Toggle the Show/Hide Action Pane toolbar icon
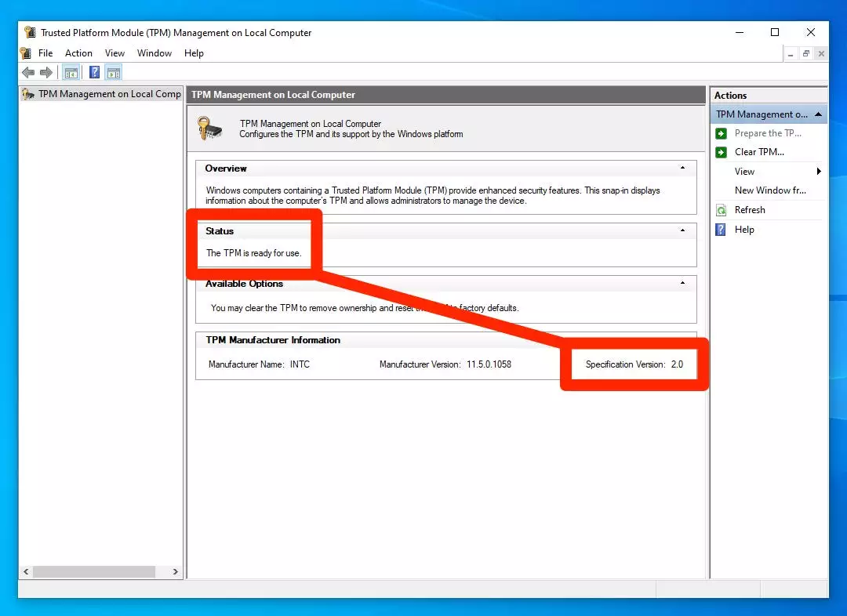The width and height of the screenshot is (847, 616). click(114, 73)
